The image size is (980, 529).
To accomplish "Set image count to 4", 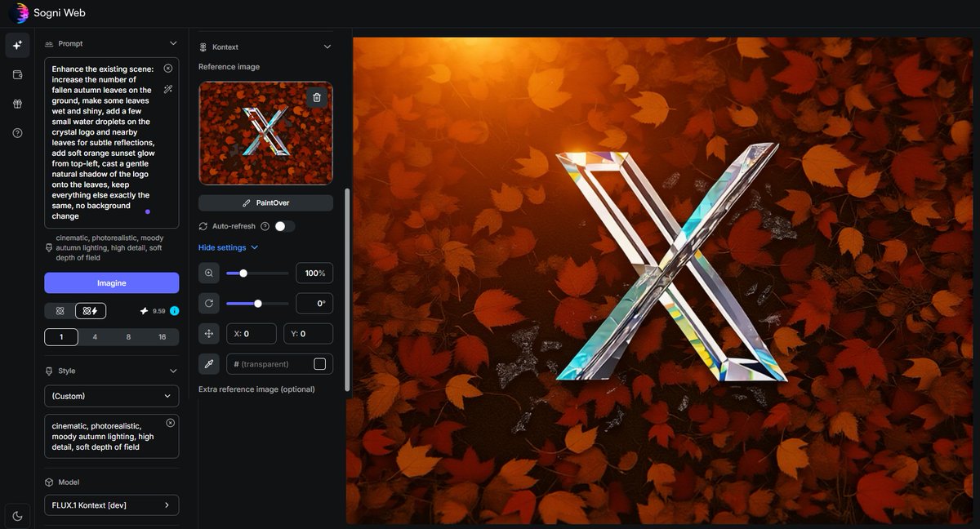I will pos(95,337).
